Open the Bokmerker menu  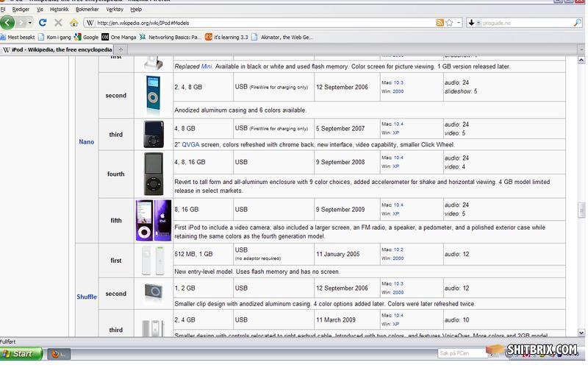point(87,9)
